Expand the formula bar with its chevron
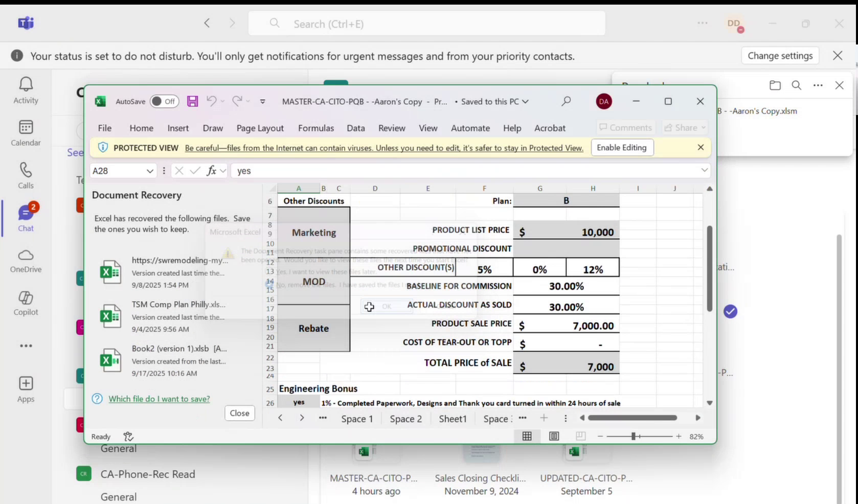 coord(705,170)
